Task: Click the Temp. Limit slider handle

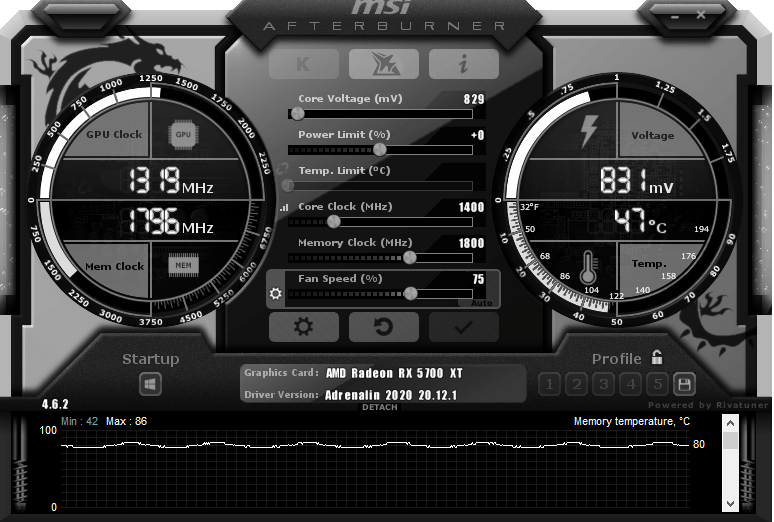Action: 288,186
